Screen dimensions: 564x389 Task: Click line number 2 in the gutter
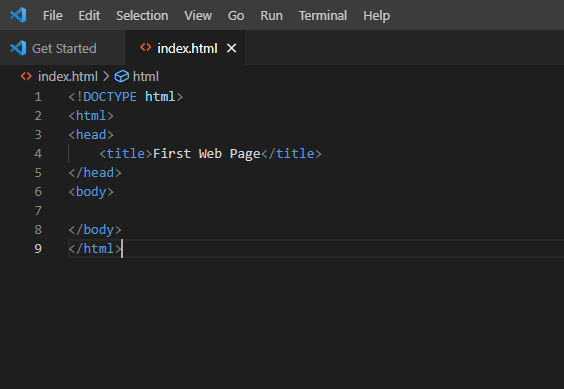point(38,116)
